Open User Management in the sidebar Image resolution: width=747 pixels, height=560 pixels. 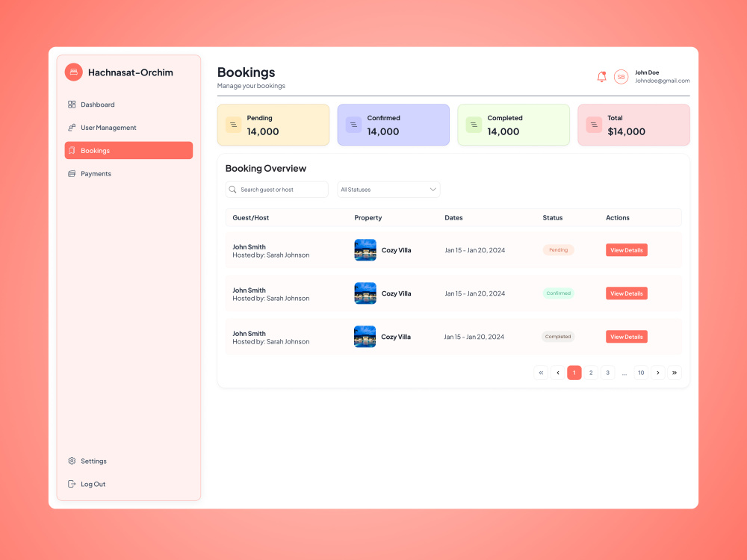(128, 128)
